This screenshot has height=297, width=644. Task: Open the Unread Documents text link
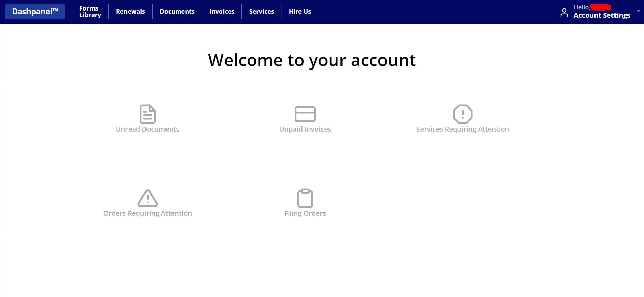[148, 129]
